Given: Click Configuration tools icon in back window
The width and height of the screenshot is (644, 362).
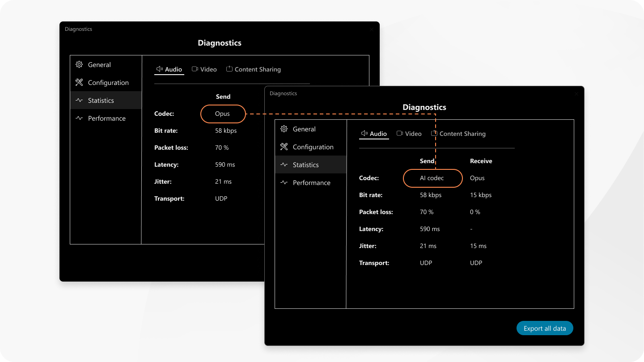Looking at the screenshot, I should pyautogui.click(x=79, y=83).
